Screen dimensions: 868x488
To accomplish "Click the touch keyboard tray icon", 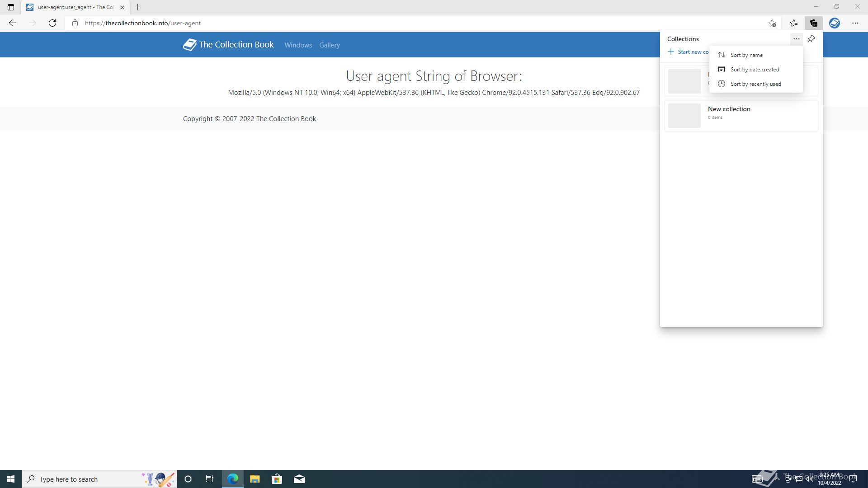I will [757, 479].
